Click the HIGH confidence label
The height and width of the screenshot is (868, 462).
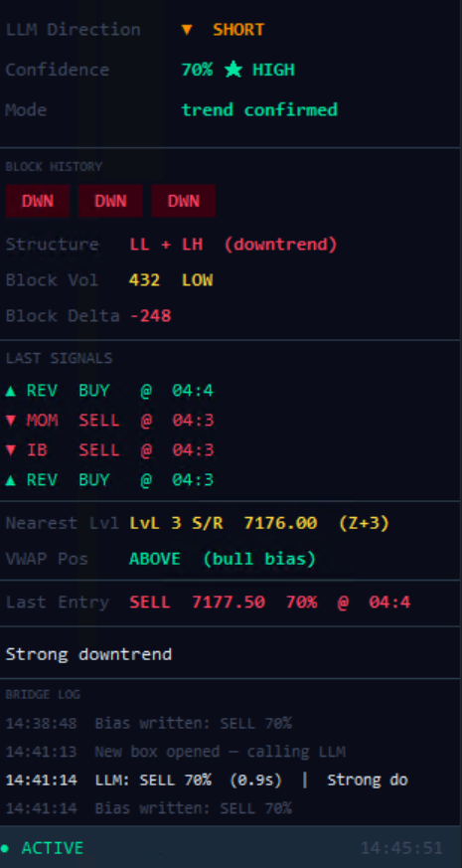273,70
